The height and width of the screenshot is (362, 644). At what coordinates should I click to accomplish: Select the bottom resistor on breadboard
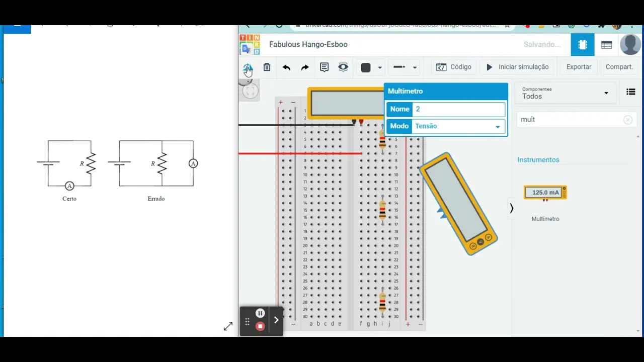382,303
